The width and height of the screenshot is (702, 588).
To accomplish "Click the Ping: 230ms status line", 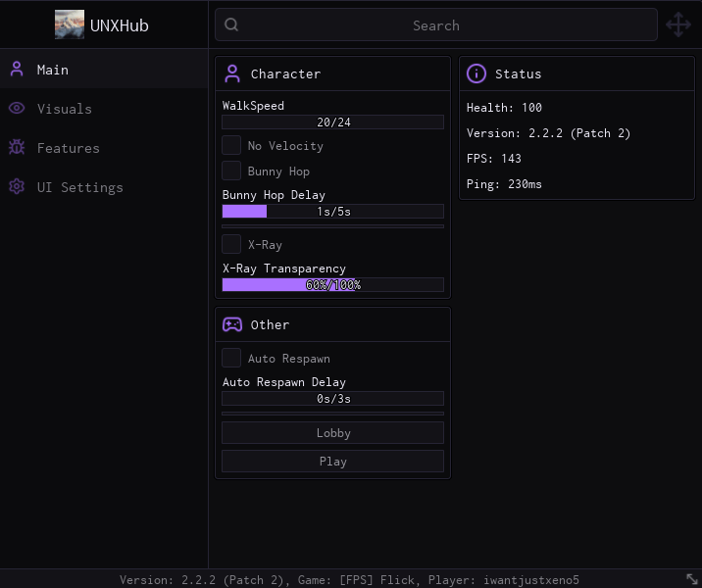I will coord(504,184).
